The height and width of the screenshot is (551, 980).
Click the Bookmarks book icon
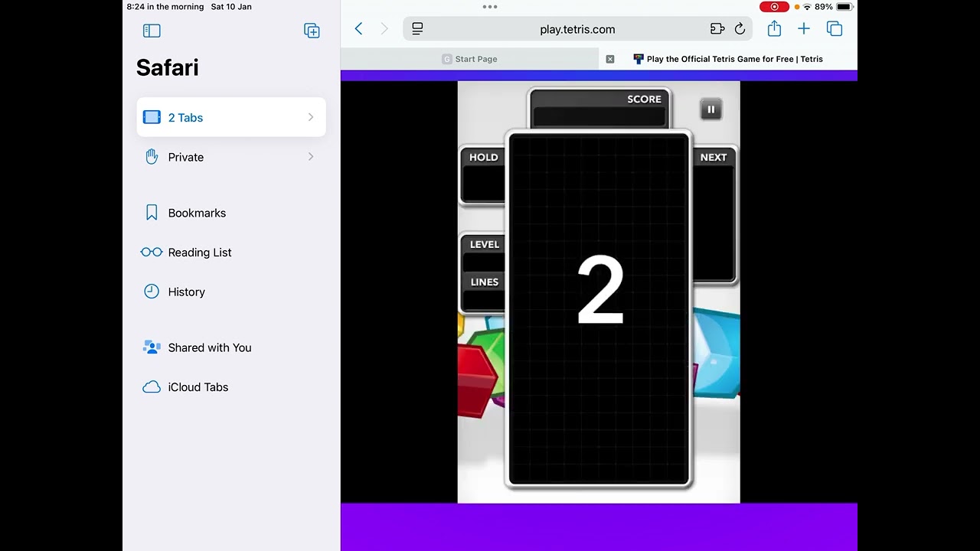[152, 213]
